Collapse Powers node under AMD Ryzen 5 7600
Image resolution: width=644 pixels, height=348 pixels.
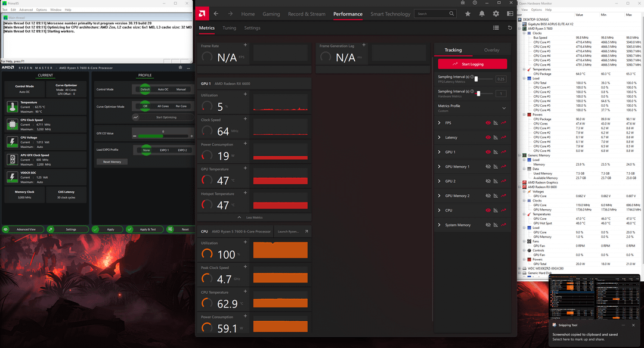coord(525,114)
